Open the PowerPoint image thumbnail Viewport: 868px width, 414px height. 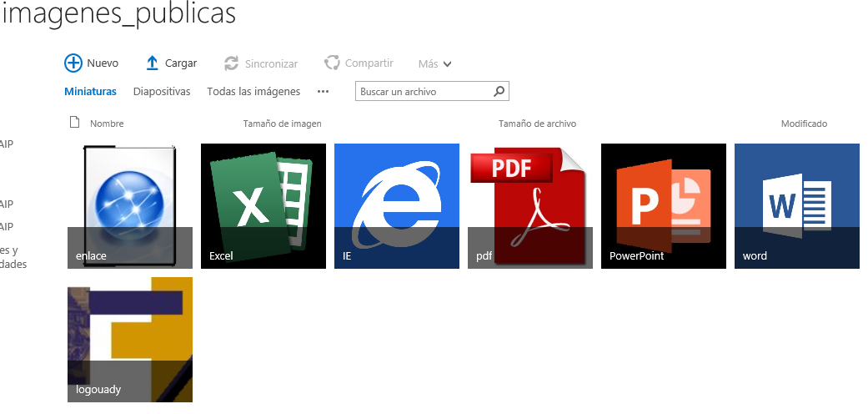coord(664,205)
